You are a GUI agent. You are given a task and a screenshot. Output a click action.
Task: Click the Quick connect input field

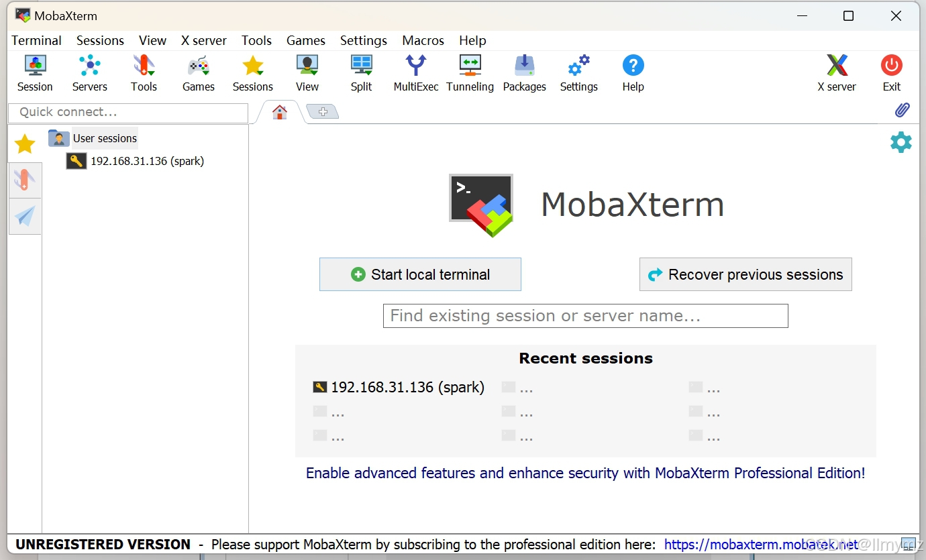[128, 112]
